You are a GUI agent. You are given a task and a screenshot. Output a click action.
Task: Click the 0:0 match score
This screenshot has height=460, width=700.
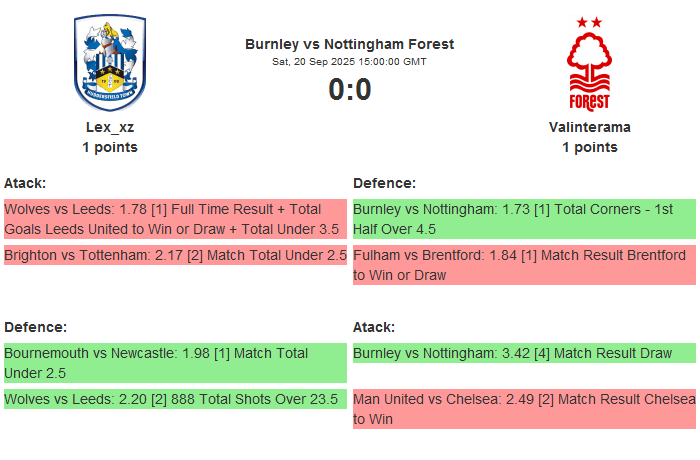(349, 90)
